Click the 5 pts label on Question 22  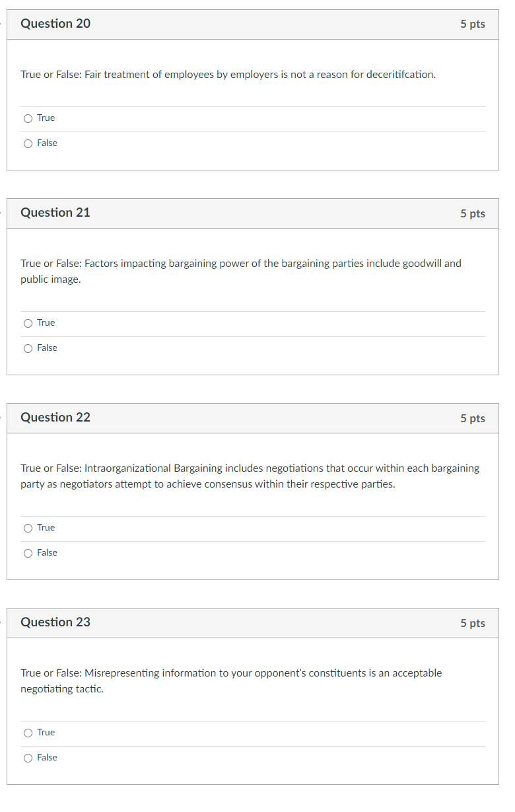[473, 418]
